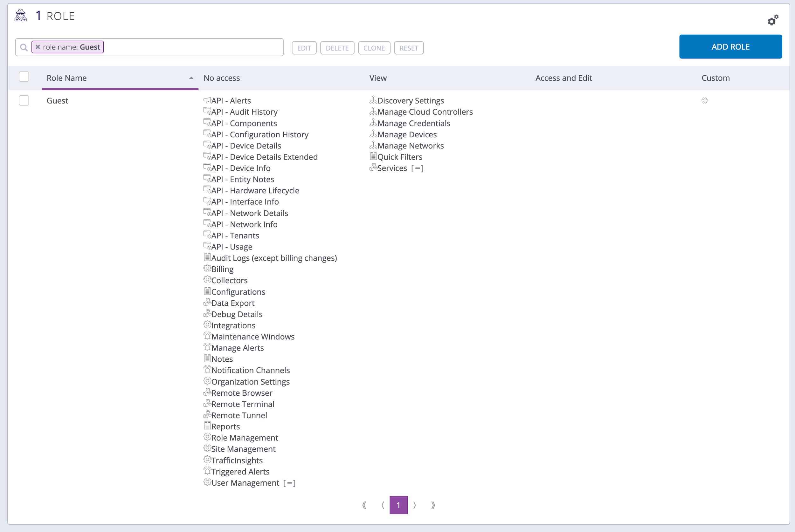
Task: Click the RESET button
Action: tap(409, 47)
